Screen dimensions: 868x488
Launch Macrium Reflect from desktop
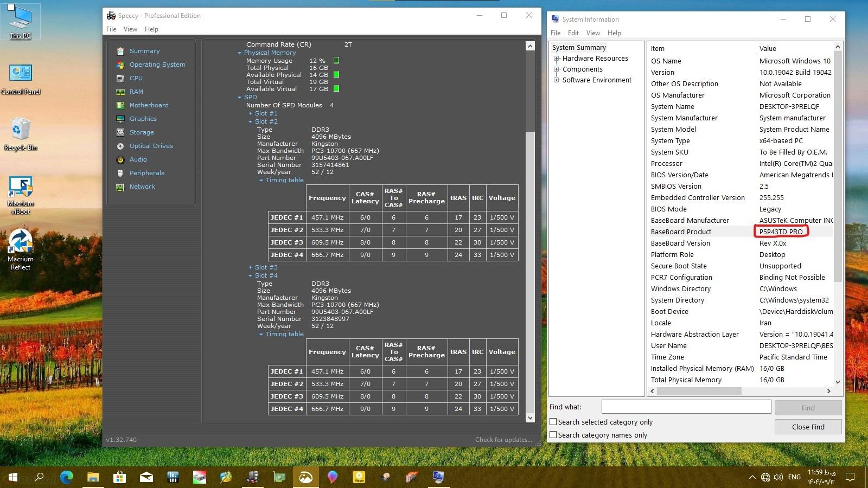pyautogui.click(x=21, y=242)
